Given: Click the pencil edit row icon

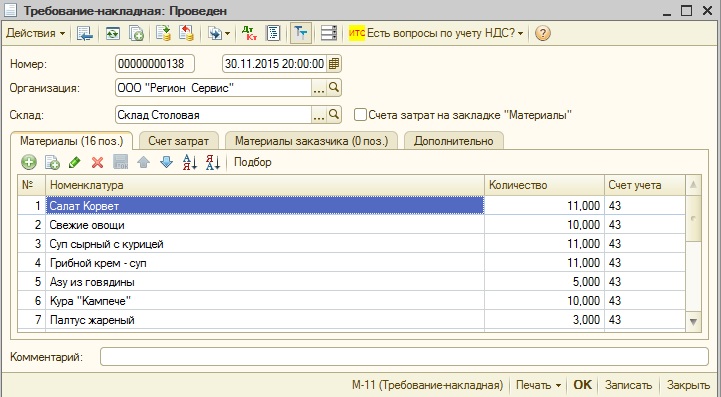Looking at the screenshot, I should click(x=74, y=162).
